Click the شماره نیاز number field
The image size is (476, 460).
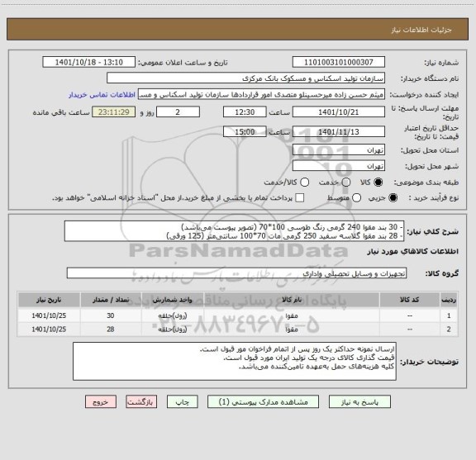339,62
